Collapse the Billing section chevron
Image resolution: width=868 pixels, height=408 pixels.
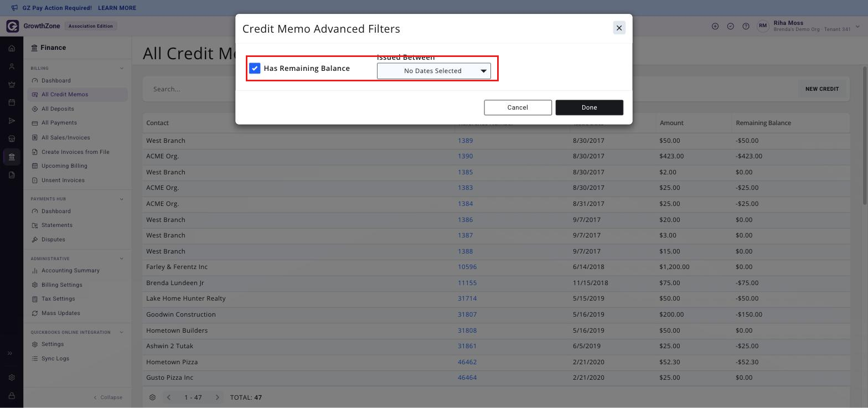[x=122, y=69]
